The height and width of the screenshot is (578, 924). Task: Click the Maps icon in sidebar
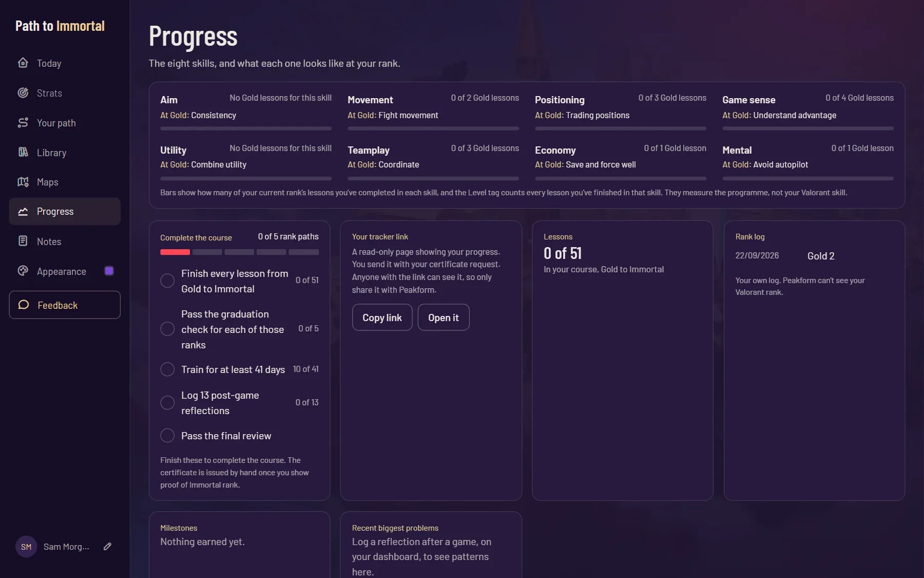coord(23,182)
